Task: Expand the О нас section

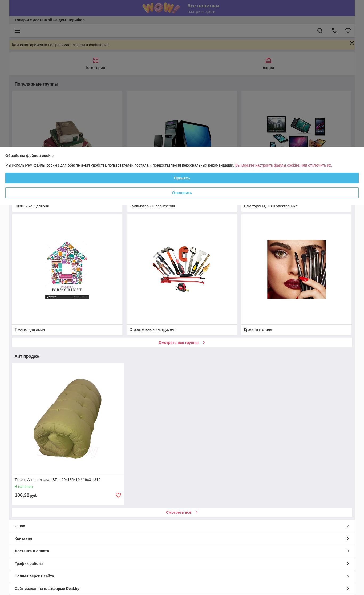Action: tap(182, 526)
